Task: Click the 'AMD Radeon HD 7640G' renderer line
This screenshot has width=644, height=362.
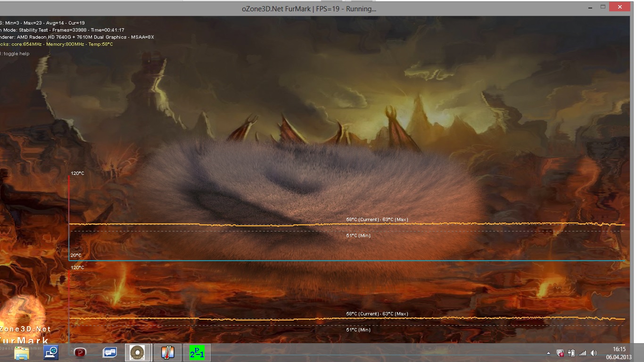Action: tap(77, 37)
